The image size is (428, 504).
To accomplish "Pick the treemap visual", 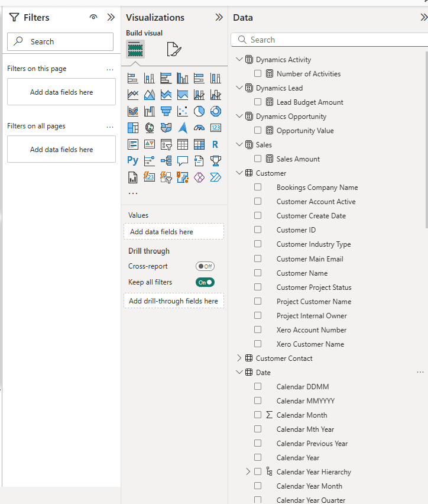I will coord(133,128).
